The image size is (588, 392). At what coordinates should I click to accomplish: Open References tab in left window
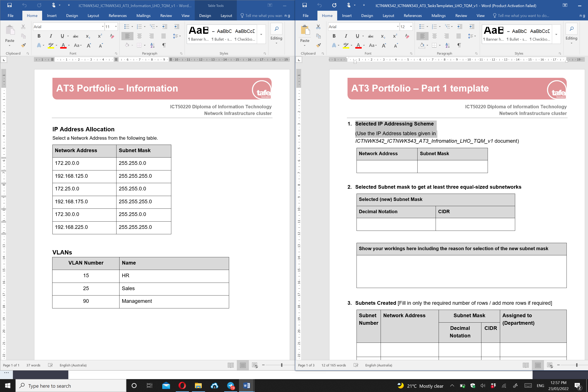[x=118, y=15]
